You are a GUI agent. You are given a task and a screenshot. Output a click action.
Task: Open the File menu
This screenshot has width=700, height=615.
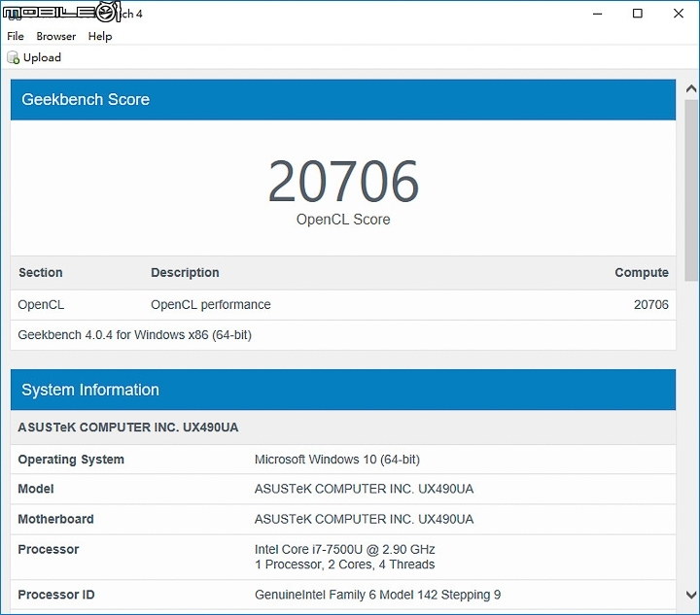pyautogui.click(x=16, y=36)
